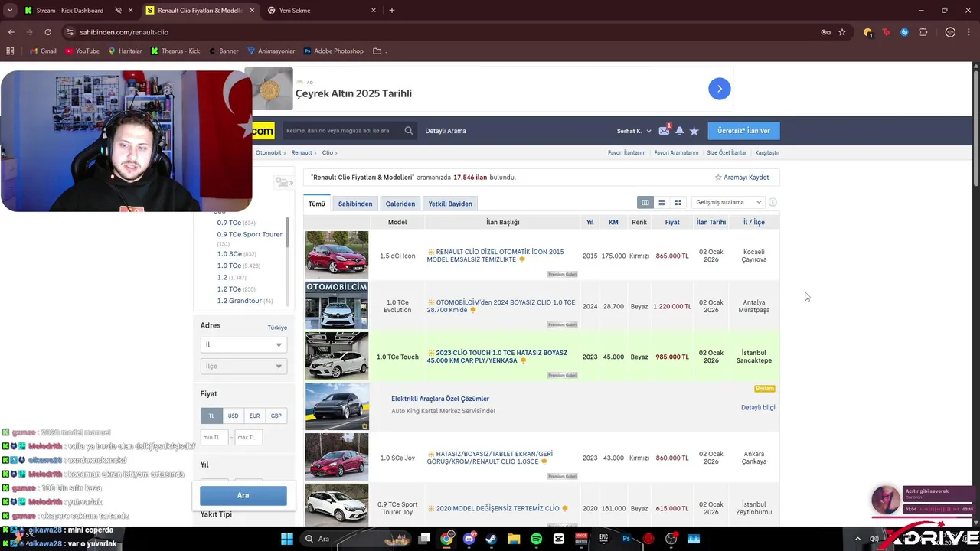Viewport: 980px width, 551px height.
Task: Open Steam from the taskbar
Action: (491, 539)
